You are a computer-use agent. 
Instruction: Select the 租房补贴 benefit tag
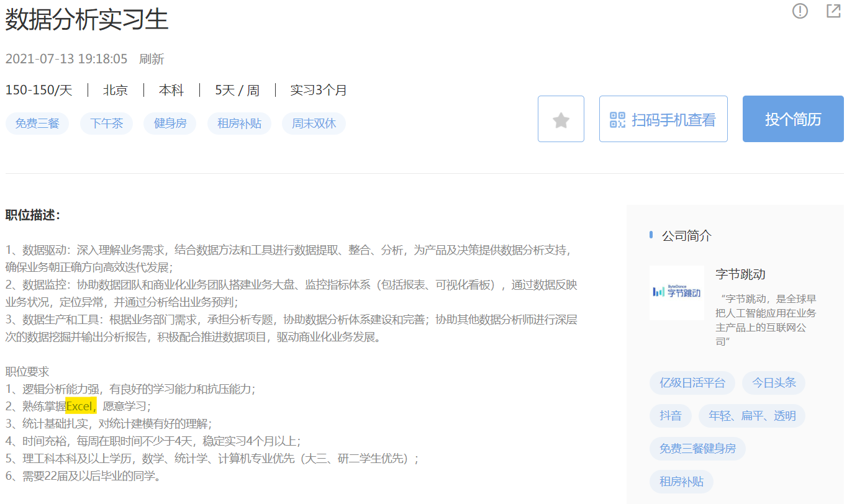pyautogui.click(x=239, y=124)
